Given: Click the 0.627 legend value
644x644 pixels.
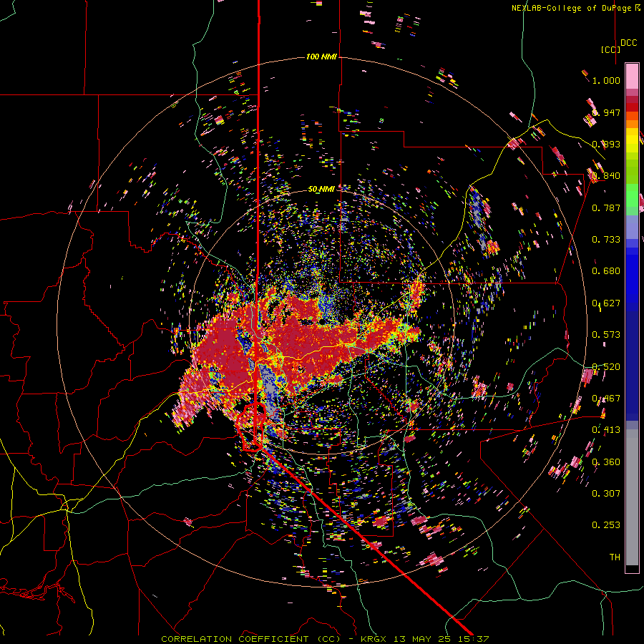Looking at the screenshot, I should 606,303.
